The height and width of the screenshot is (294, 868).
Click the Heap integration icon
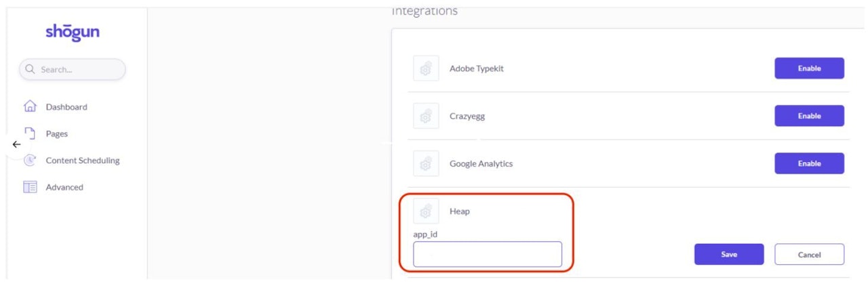click(426, 211)
